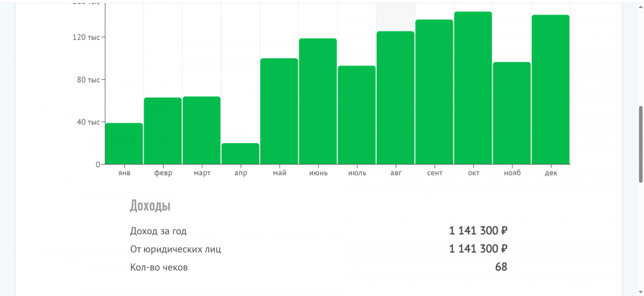Select the December (дек) income bar
Image resolution: width=644 pixels, height=296 pixels.
pos(551,90)
